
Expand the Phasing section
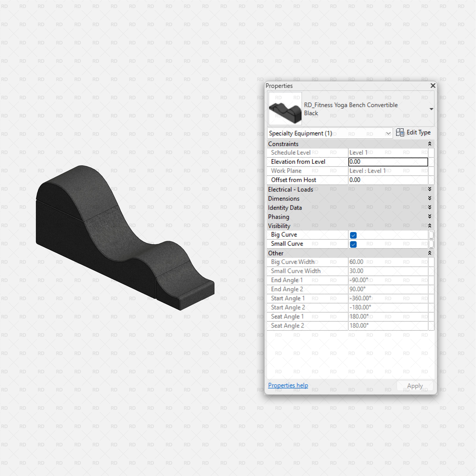tap(429, 216)
